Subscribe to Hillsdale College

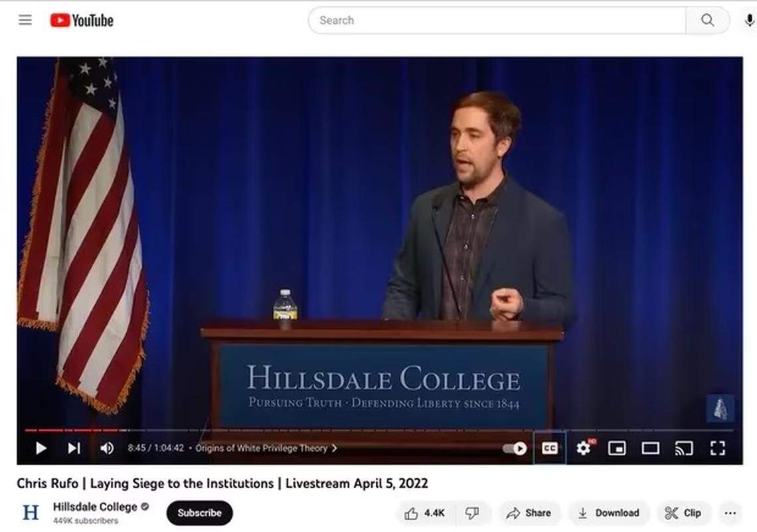point(199,513)
